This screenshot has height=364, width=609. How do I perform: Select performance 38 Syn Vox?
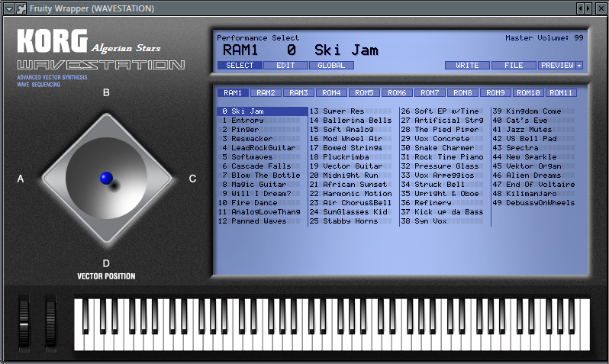pos(445,221)
